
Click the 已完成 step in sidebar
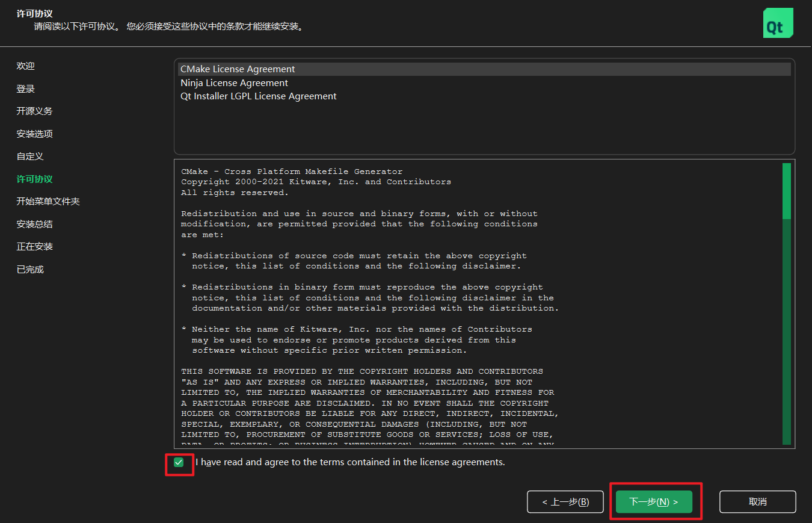30,270
